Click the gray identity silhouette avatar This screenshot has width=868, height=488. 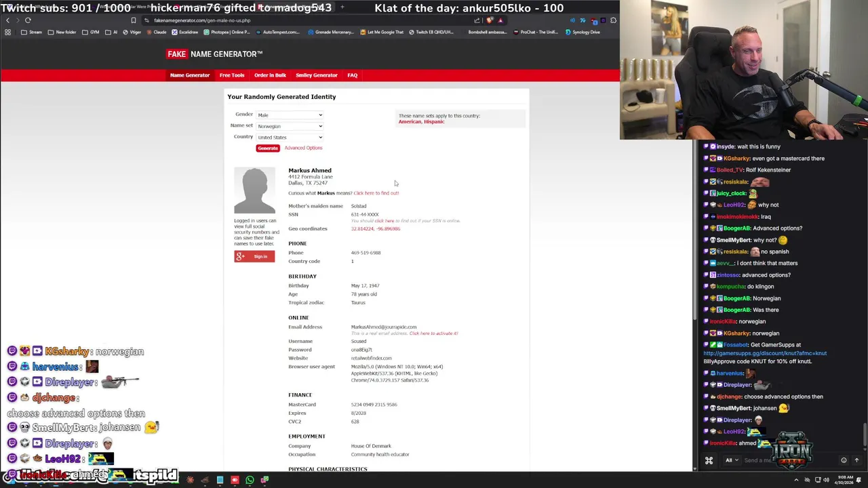point(254,190)
